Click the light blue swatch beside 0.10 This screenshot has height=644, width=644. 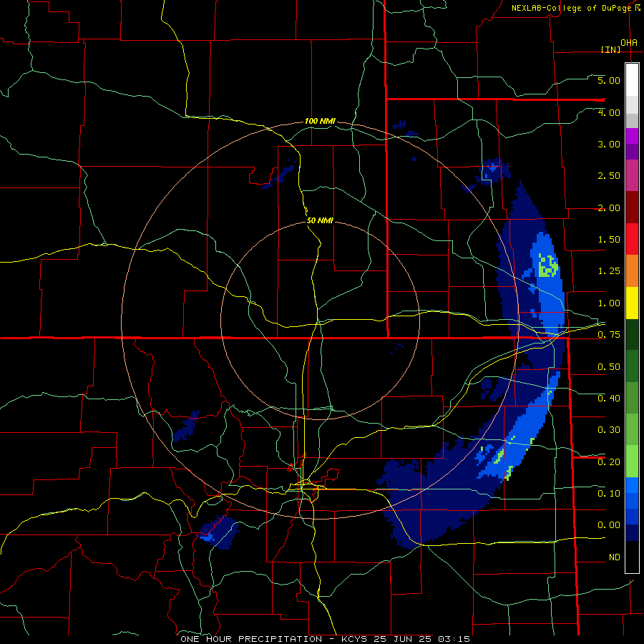[x=632, y=485]
